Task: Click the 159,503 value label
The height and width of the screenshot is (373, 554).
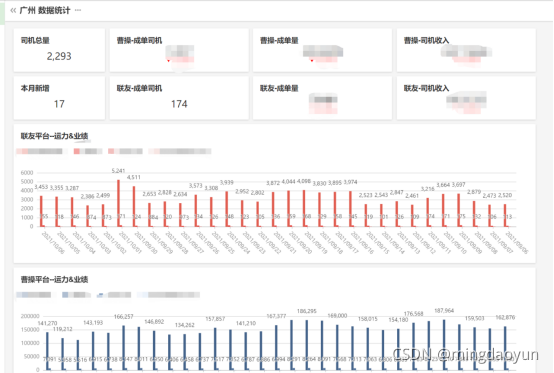Action: point(475,318)
